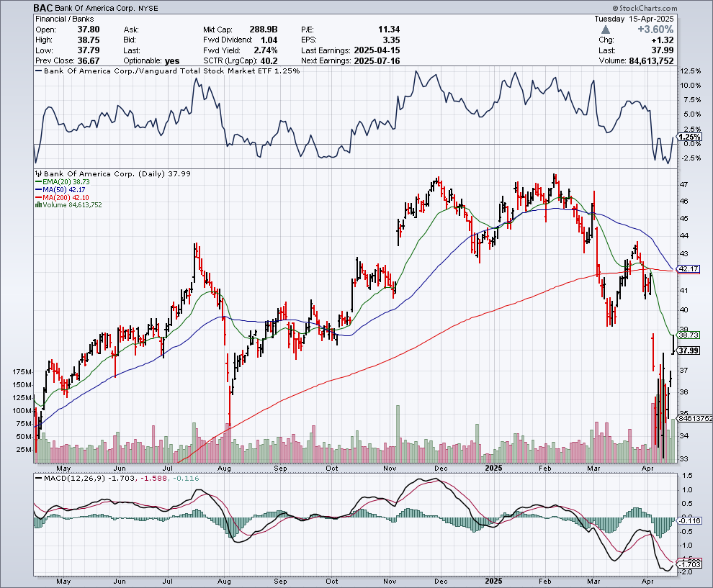Screen dimensions: 713x588
Task: Click the Fwd Yield value 2.74%
Action: tap(266, 50)
